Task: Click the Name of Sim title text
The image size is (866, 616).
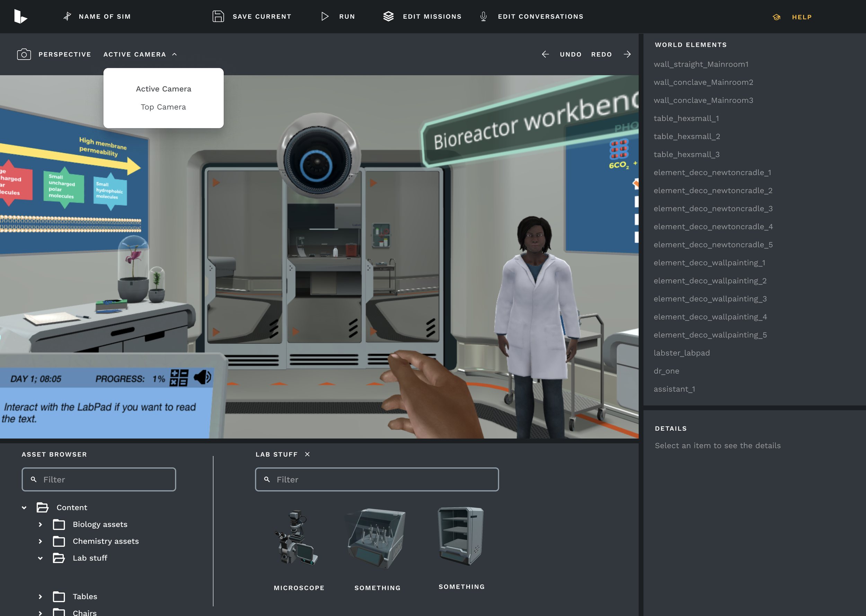Action: tap(105, 16)
